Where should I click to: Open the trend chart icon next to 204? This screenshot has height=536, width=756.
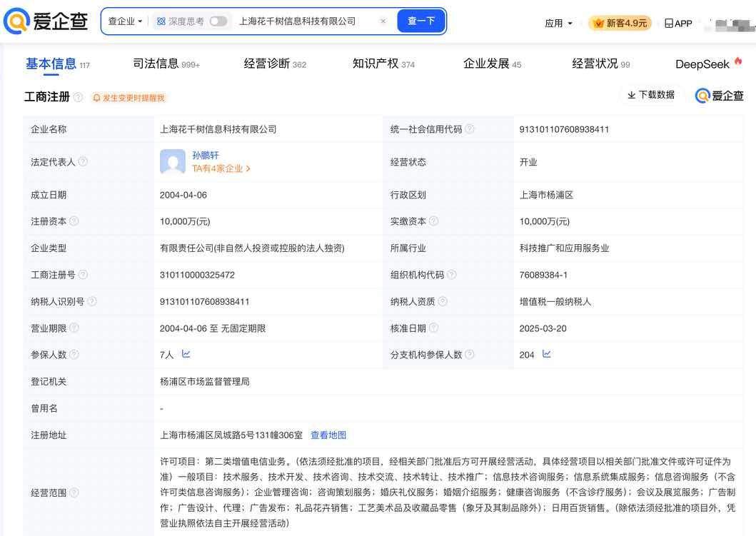(546, 354)
